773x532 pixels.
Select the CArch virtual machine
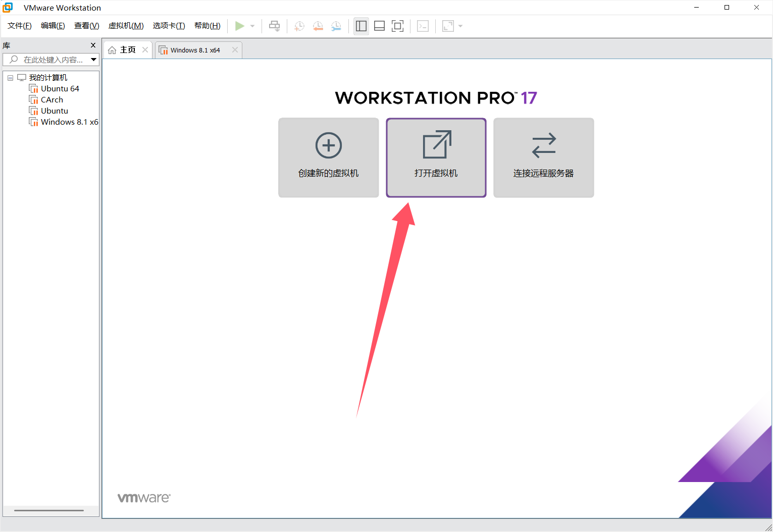tap(52, 100)
